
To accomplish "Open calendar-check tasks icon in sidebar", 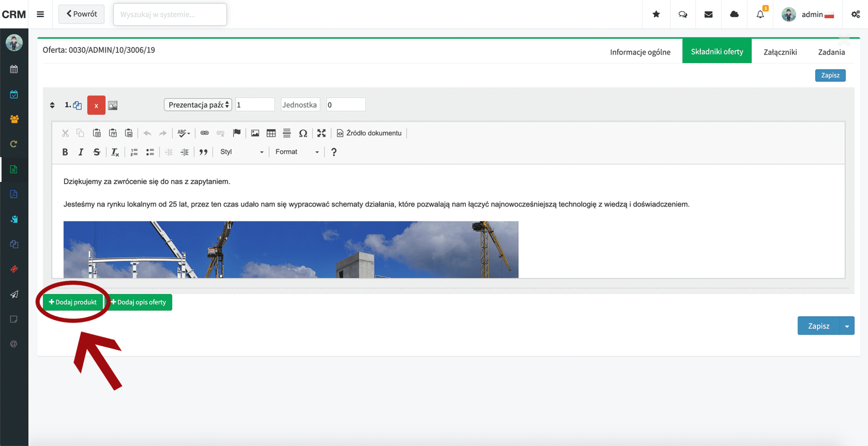I will [x=14, y=94].
